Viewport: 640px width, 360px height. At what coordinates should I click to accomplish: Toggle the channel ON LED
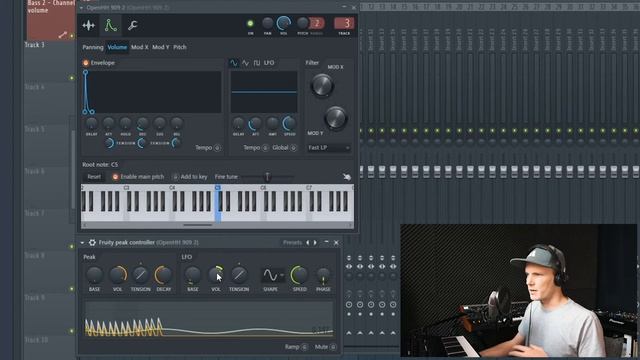(x=250, y=23)
